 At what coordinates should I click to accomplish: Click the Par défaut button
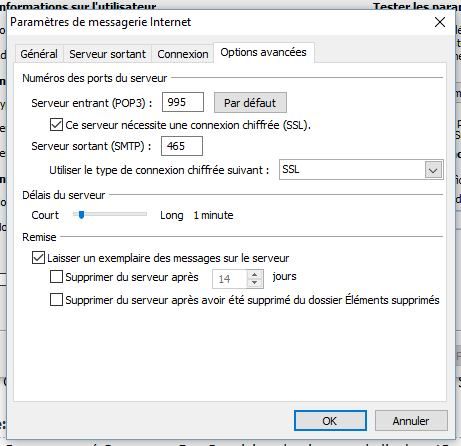250,103
